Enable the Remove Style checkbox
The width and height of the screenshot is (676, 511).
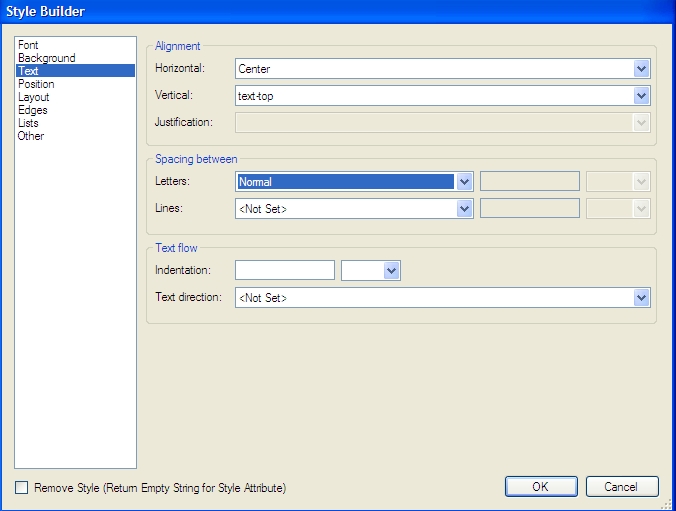(22, 488)
